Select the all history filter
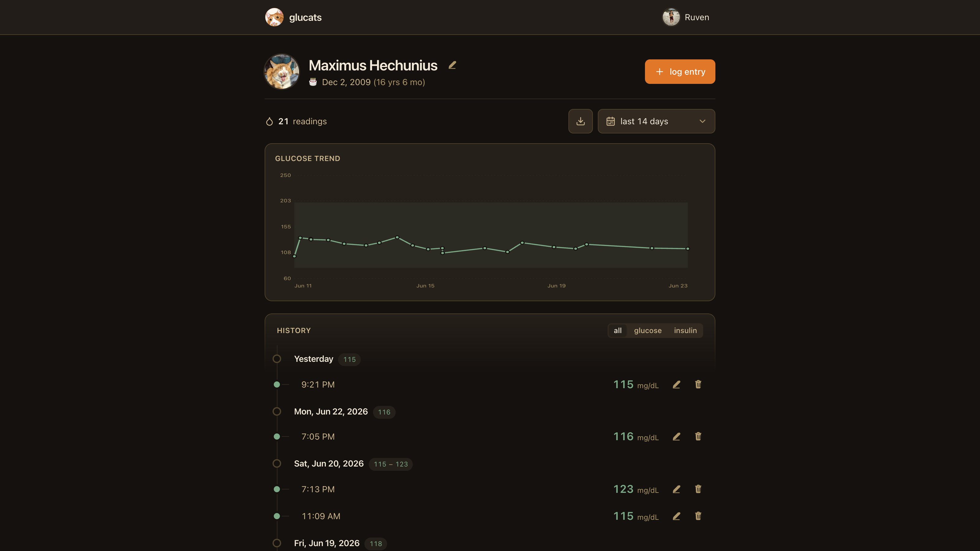980x551 pixels. 617,331
